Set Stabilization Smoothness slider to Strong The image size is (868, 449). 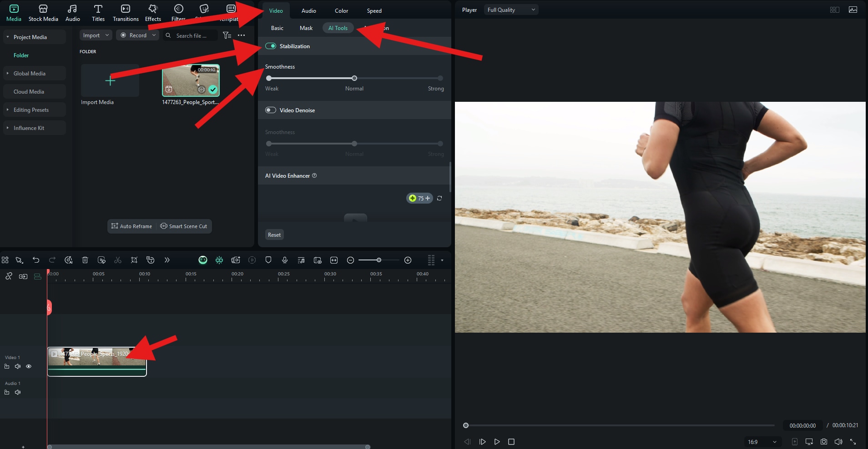(440, 78)
